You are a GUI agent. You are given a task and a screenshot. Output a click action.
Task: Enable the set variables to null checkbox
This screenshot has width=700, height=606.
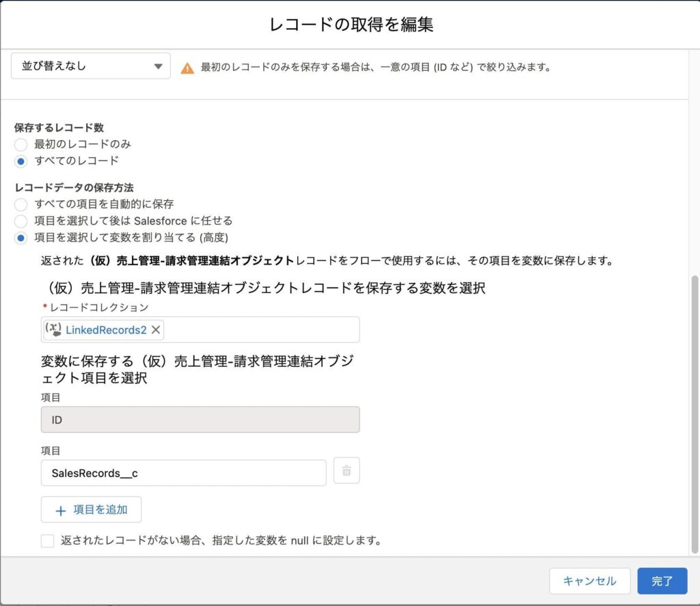tap(47, 541)
